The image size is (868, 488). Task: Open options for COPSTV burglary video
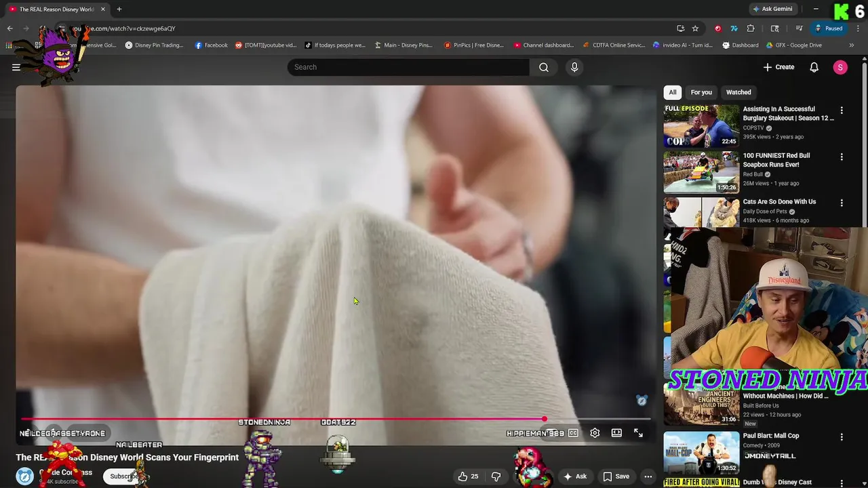point(842,110)
